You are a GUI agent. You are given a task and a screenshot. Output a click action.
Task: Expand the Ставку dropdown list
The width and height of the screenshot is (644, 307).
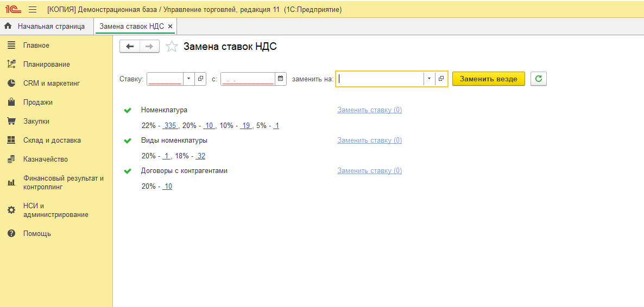[x=189, y=79]
